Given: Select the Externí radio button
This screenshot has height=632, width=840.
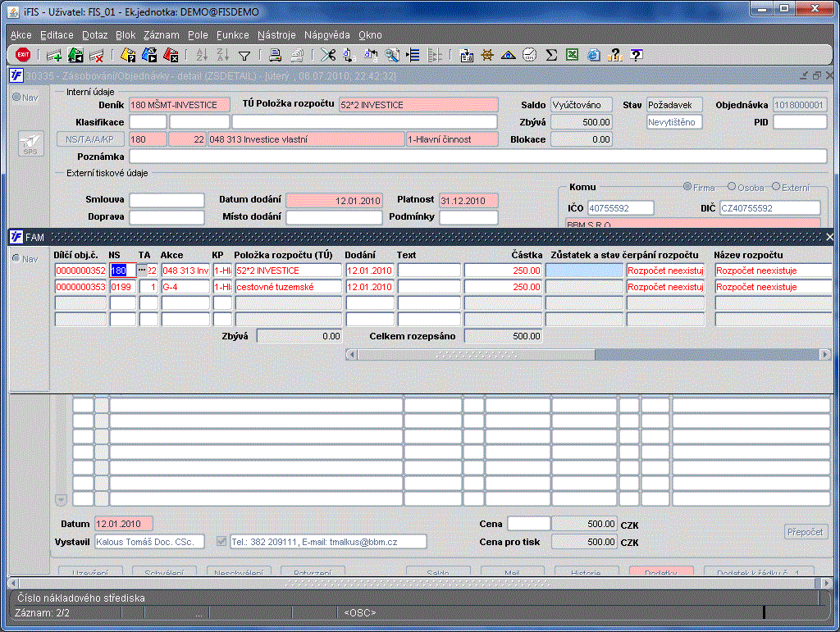Looking at the screenshot, I should pos(776,187).
